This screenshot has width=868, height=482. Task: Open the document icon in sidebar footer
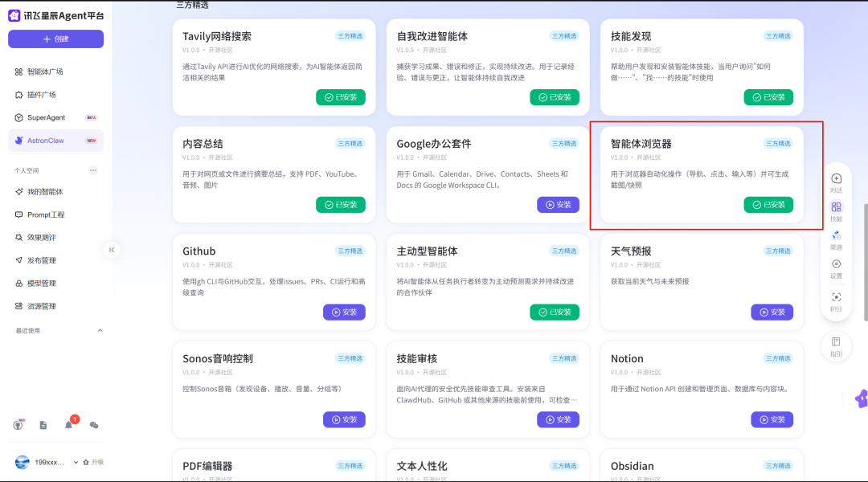click(x=43, y=425)
